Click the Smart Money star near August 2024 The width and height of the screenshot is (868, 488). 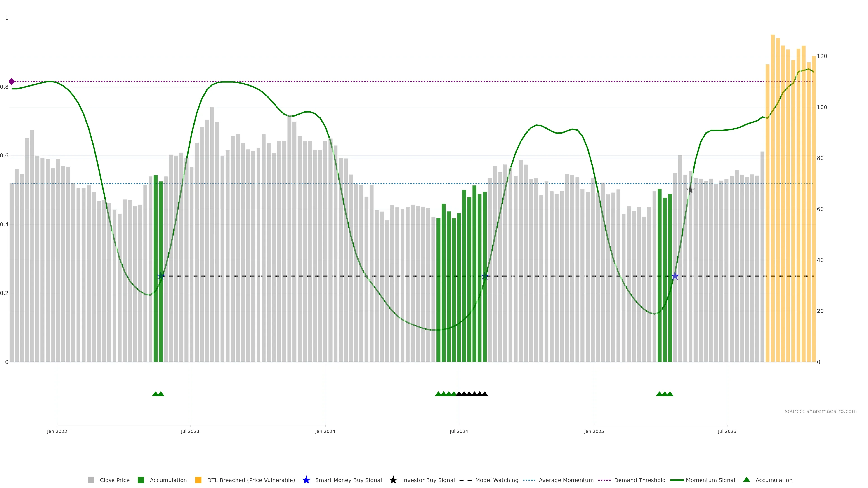485,276
